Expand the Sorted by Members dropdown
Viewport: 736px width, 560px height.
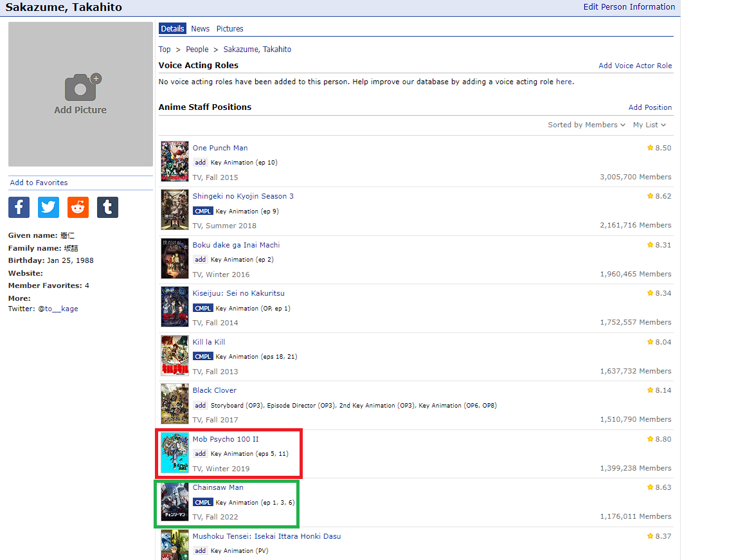coord(586,125)
